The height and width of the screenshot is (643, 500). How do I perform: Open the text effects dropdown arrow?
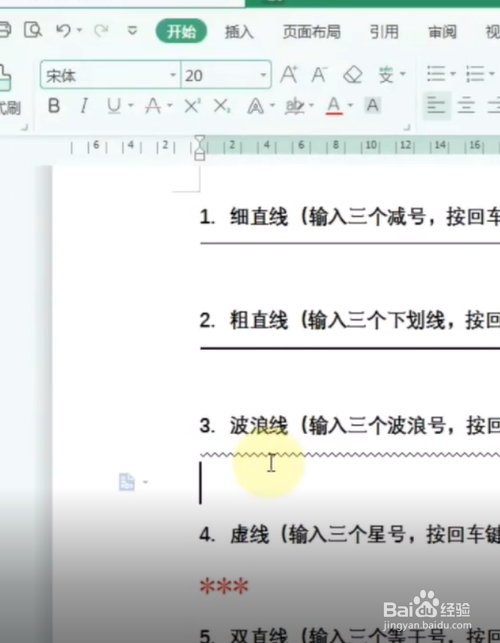tap(272, 106)
